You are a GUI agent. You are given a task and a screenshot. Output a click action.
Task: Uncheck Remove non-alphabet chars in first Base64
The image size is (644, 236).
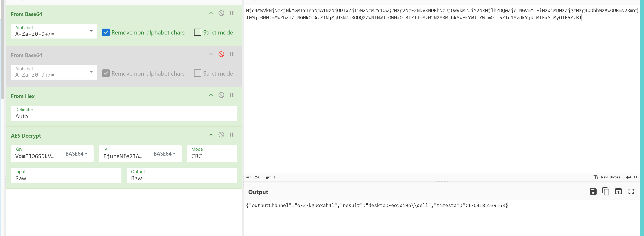pyautogui.click(x=106, y=33)
